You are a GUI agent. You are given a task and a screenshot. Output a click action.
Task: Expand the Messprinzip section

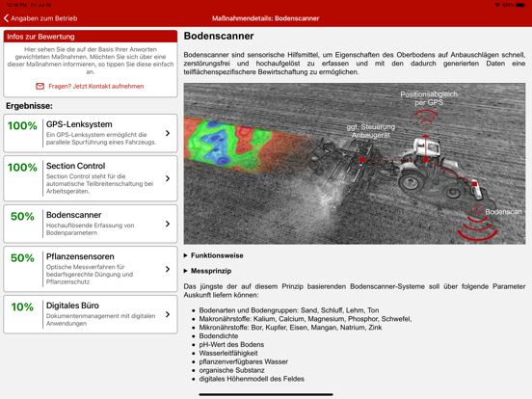coord(207,271)
